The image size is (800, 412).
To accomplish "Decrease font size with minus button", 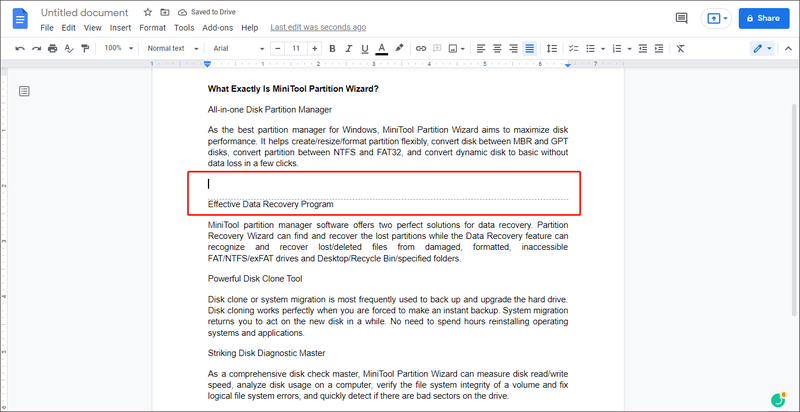I will pos(278,48).
